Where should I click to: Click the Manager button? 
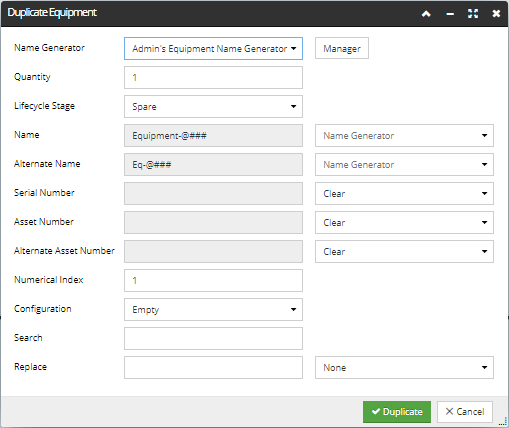(x=342, y=48)
